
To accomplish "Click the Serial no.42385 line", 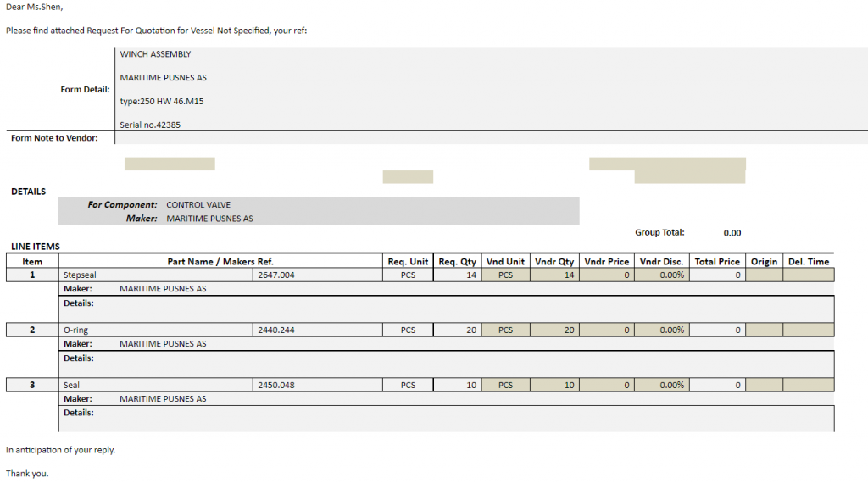I will 150,125.
